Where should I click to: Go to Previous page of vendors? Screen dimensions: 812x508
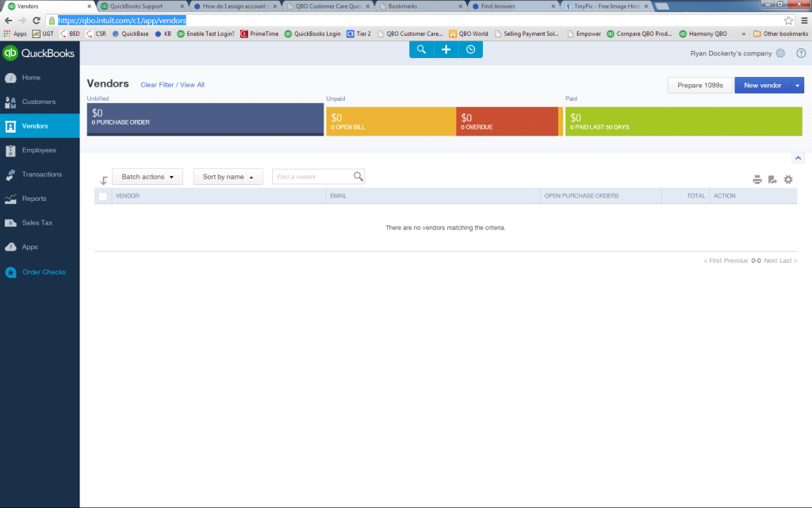736,260
